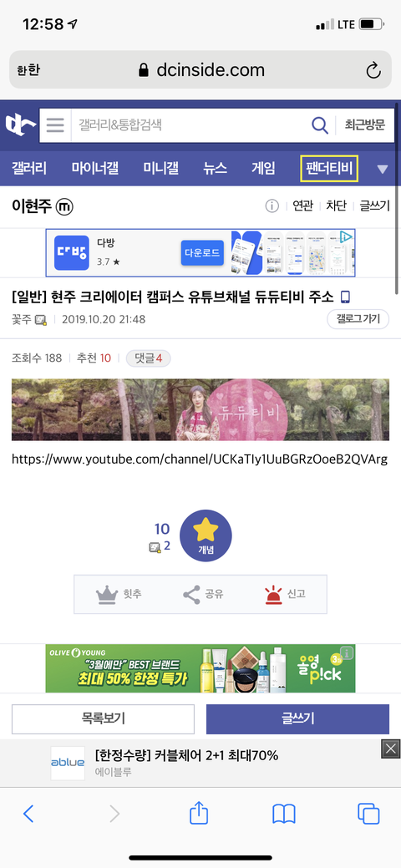This screenshot has height=868, width=401.
Task: Tap the yellow star 개념 recommend button
Action: [206, 536]
